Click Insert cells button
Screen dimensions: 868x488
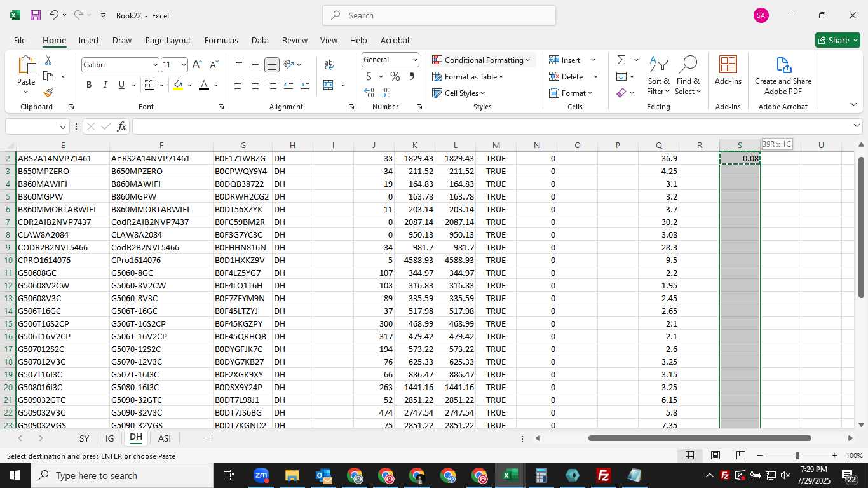pyautogui.click(x=565, y=60)
